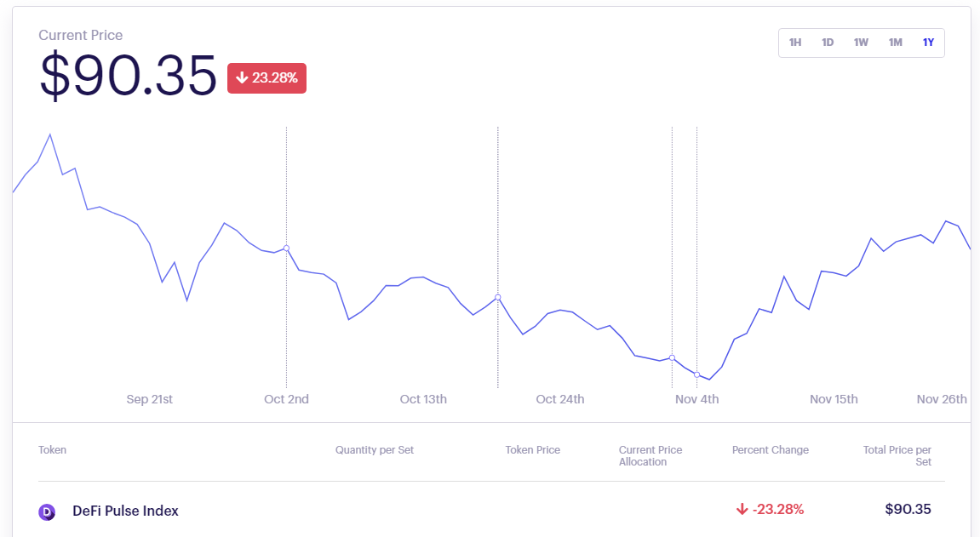Sort by the Quantity per Set column header
Image resolution: width=980 pixels, height=537 pixels.
(x=375, y=450)
